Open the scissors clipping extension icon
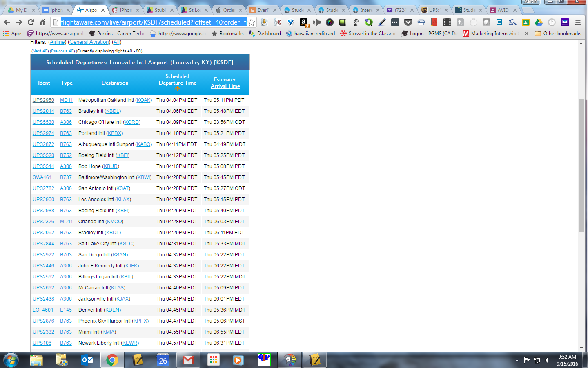 coord(277,22)
